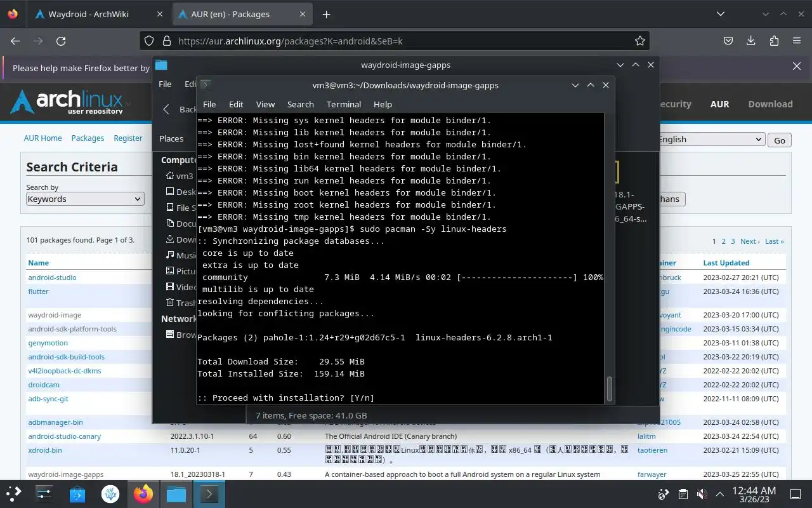Viewport: 812px width, 508px height.
Task: Open the AUR Home link
Action: click(x=43, y=138)
